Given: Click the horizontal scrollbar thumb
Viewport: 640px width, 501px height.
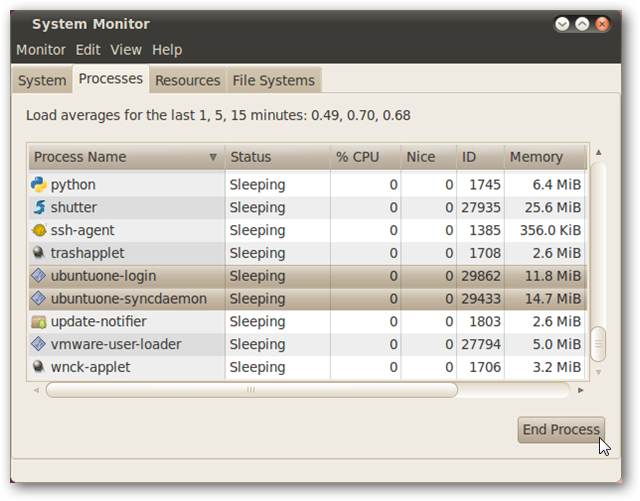Looking at the screenshot, I should click(x=251, y=390).
